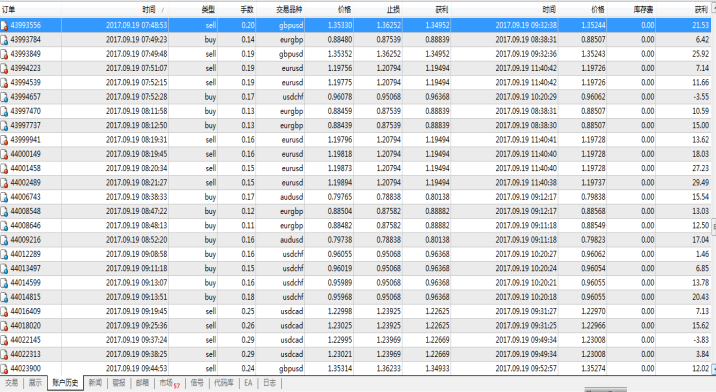Click the order icon beside 43997470
The height and width of the screenshot is (392, 716).
pos(4,111)
